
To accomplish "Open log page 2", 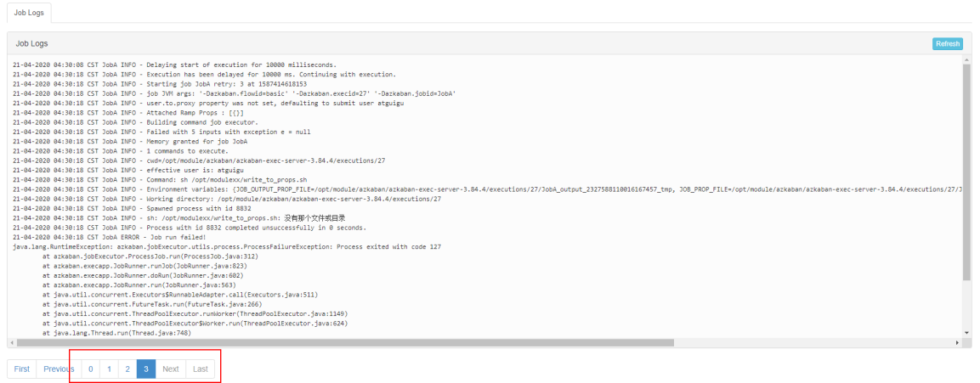I will (127, 369).
